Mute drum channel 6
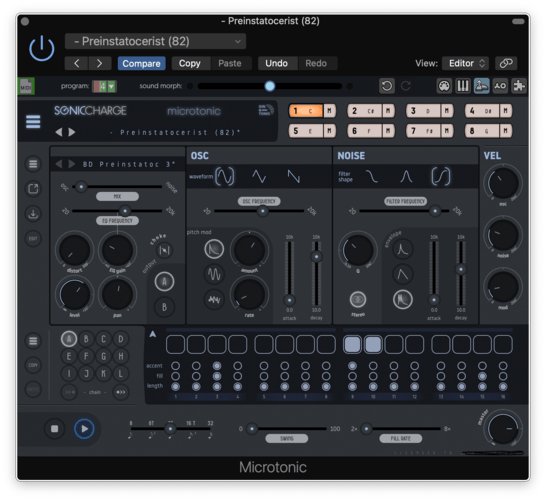The height and width of the screenshot is (500, 546). click(388, 131)
